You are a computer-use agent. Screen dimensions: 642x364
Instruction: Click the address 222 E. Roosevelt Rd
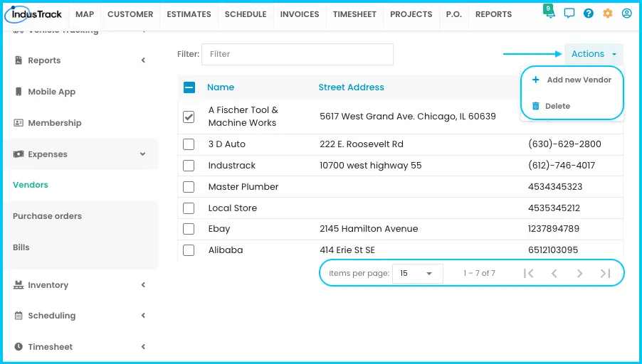point(362,144)
